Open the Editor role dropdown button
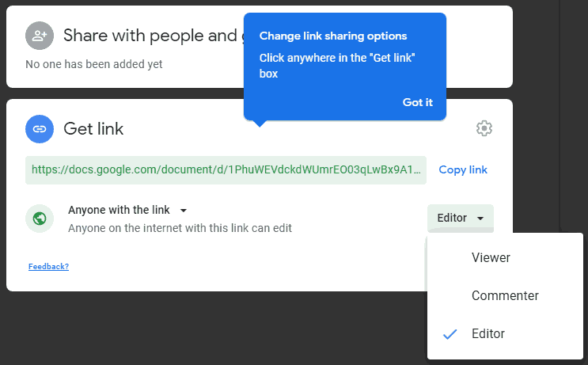 [460, 218]
